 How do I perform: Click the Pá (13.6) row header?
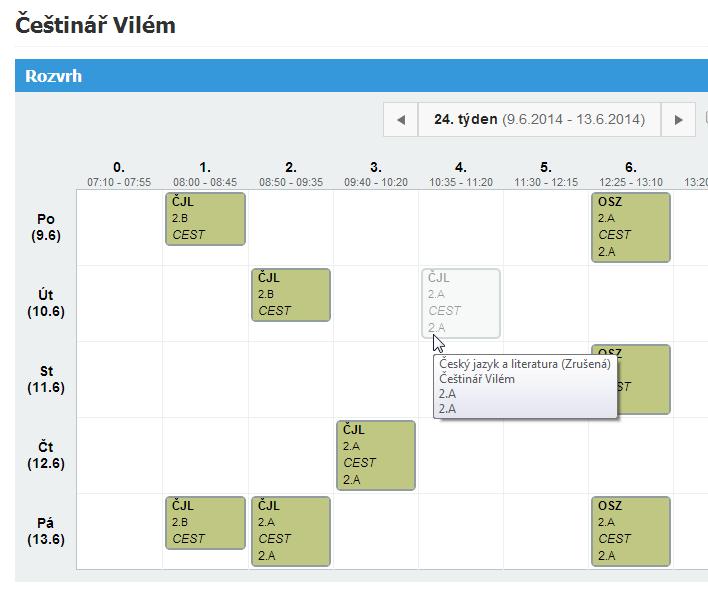tap(46, 531)
